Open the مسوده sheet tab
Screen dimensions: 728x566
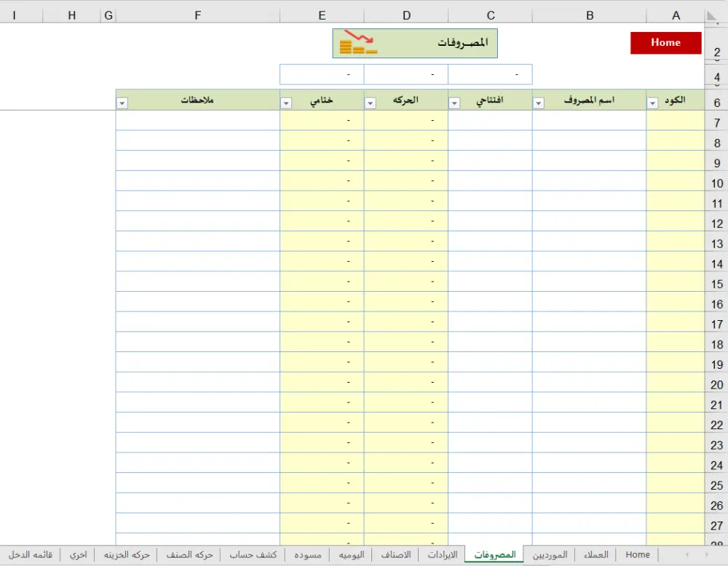point(307,554)
